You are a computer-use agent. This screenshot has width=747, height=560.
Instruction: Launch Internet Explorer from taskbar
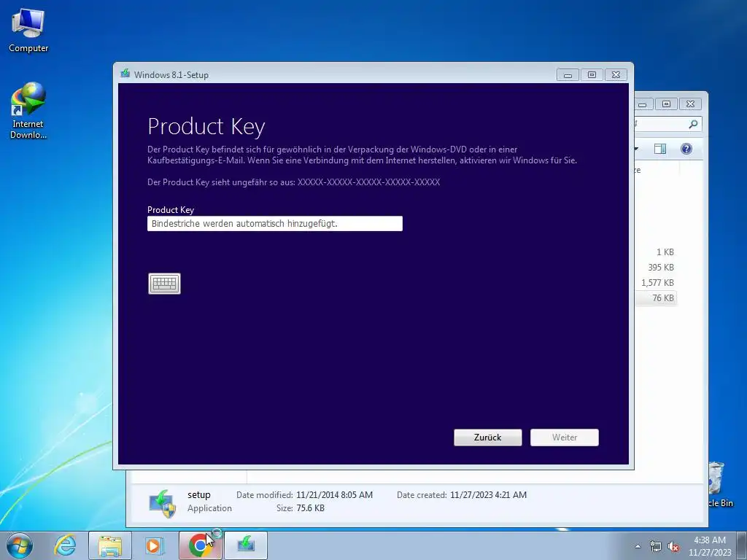(65, 545)
